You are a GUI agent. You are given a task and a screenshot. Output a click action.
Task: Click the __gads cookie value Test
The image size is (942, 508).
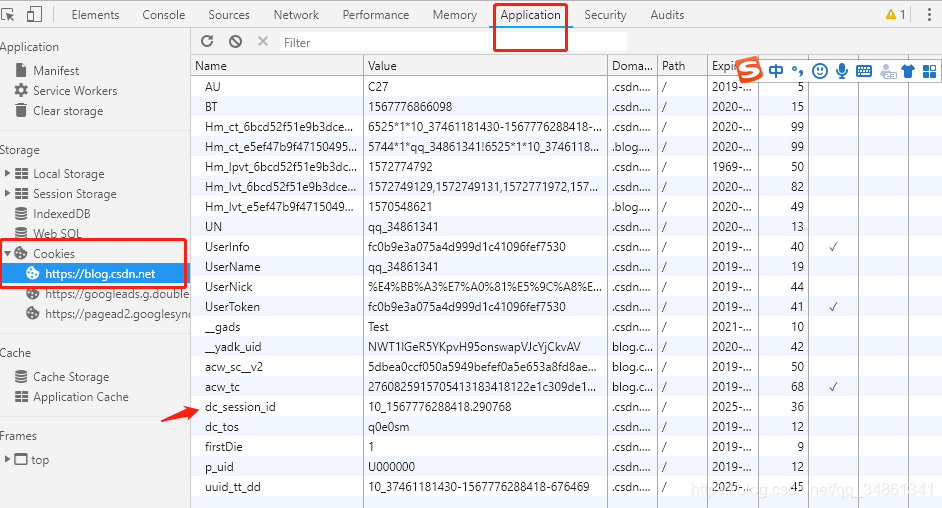tap(378, 327)
